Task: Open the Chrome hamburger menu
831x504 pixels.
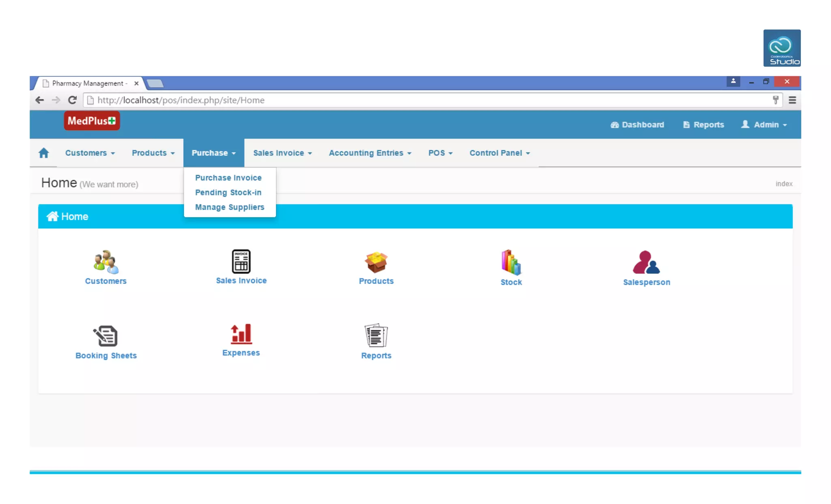Action: coord(792,100)
